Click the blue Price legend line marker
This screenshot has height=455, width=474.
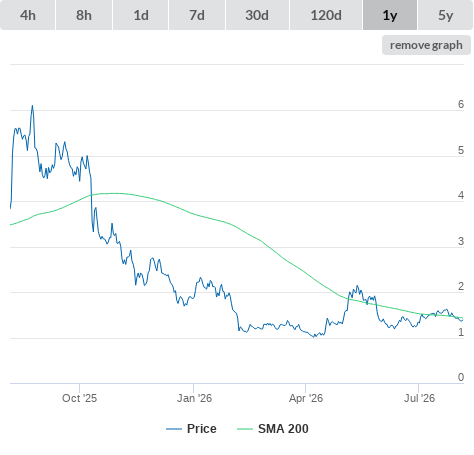click(174, 429)
